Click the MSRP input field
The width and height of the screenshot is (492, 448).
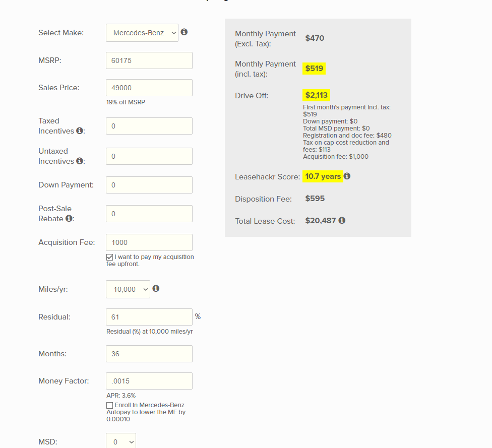[149, 60]
